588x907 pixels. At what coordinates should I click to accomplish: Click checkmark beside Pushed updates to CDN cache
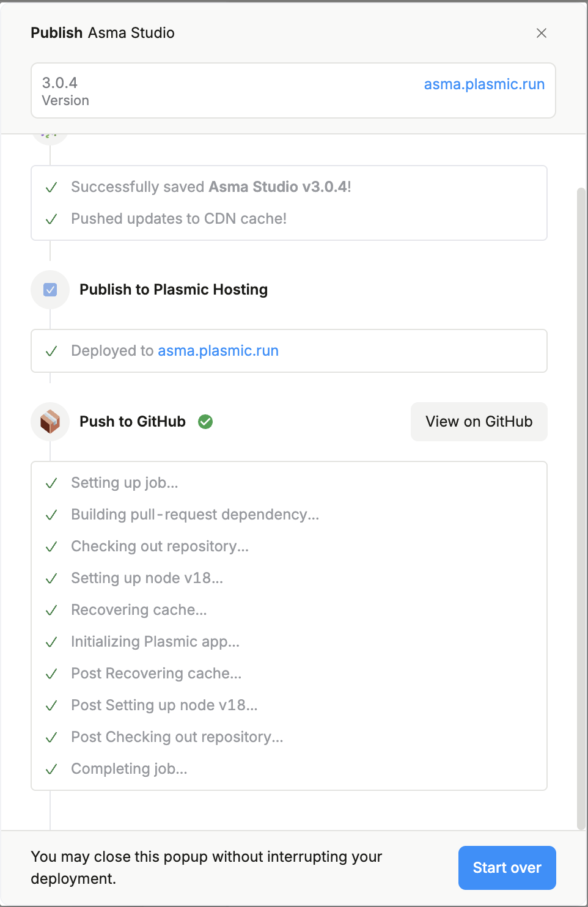[x=51, y=219]
